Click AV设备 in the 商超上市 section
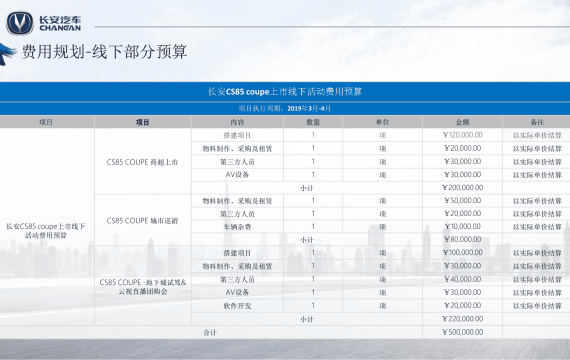The height and width of the screenshot is (360, 570). [237, 175]
